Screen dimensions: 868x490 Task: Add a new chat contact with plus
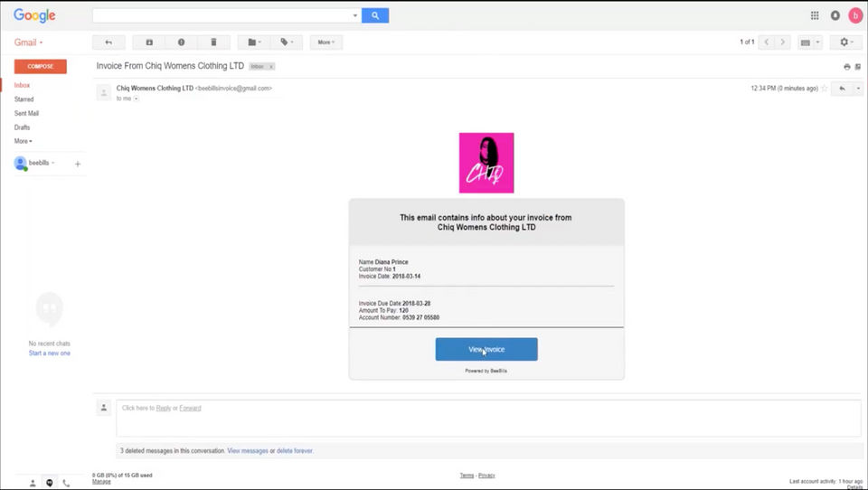(78, 164)
